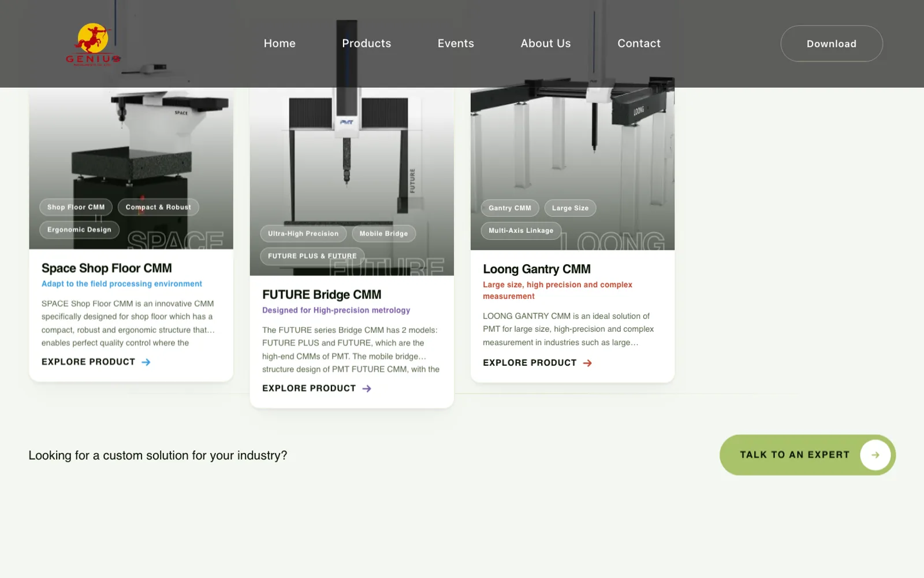Click the purple arrow next to FUTURE EXPLORE PRODUCT
Viewport: 924px width, 578px height.
click(x=367, y=388)
